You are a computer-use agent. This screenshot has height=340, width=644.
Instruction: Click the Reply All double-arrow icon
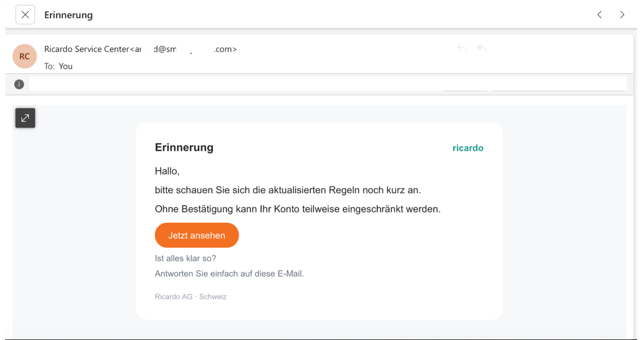[482, 49]
